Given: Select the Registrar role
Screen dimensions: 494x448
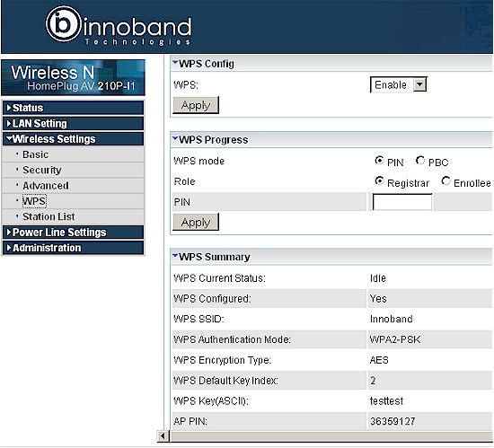Looking at the screenshot, I should 379,181.
